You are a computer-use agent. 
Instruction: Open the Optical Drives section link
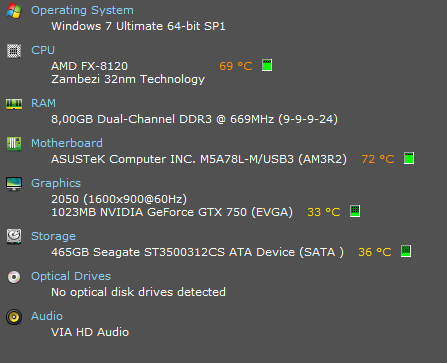(x=71, y=276)
